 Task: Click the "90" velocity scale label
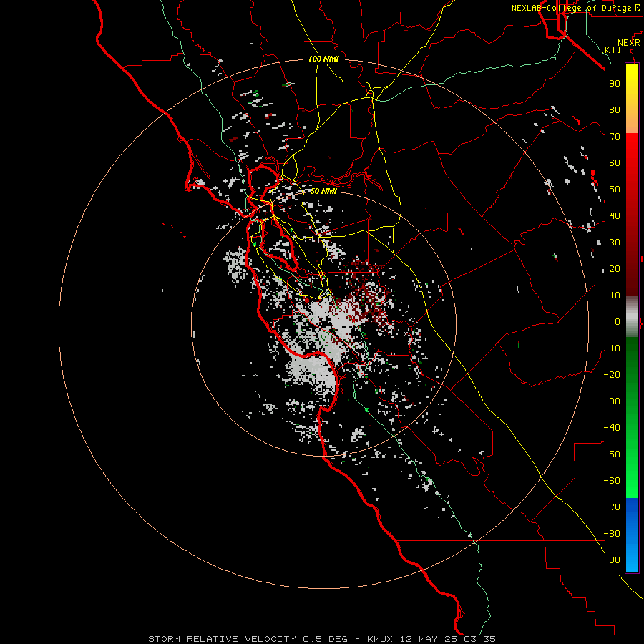coord(615,84)
